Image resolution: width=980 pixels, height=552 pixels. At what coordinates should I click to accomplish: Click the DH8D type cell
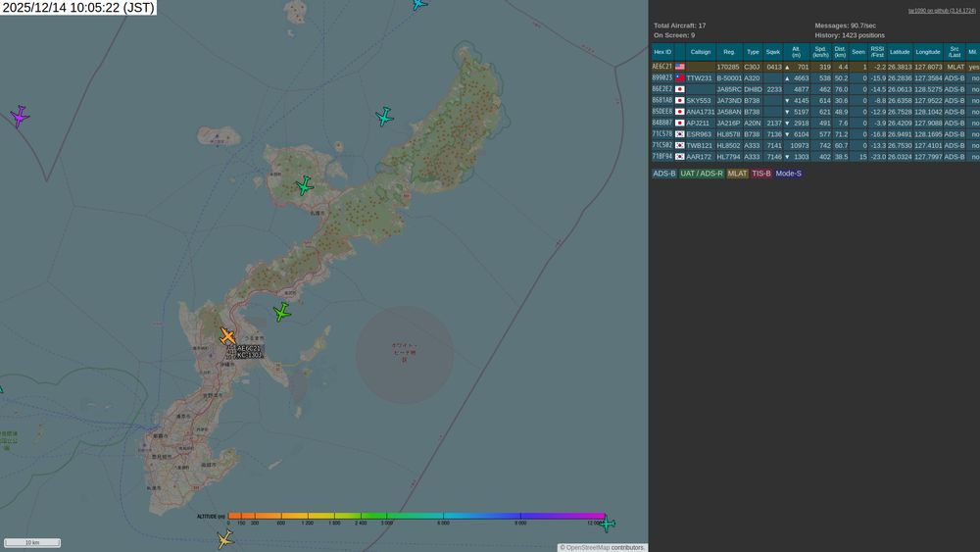tap(753, 89)
